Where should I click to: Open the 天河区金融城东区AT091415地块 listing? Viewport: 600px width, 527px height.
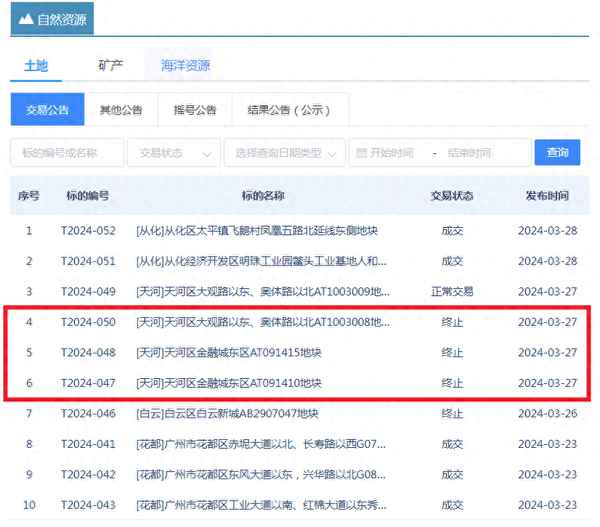228,352
